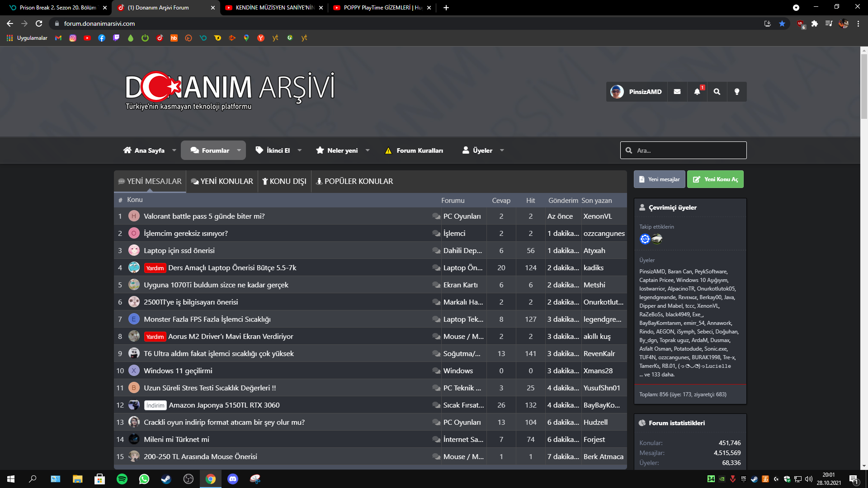Bookmark this page with star icon

[x=782, y=23]
